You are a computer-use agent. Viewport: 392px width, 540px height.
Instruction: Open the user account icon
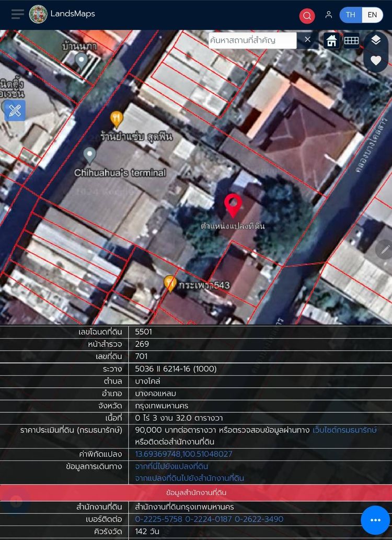pos(328,15)
